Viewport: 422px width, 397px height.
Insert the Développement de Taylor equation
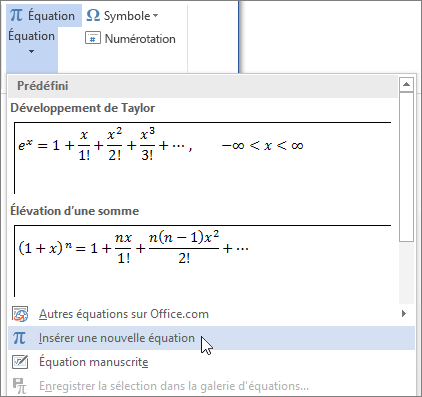pyautogui.click(x=202, y=158)
